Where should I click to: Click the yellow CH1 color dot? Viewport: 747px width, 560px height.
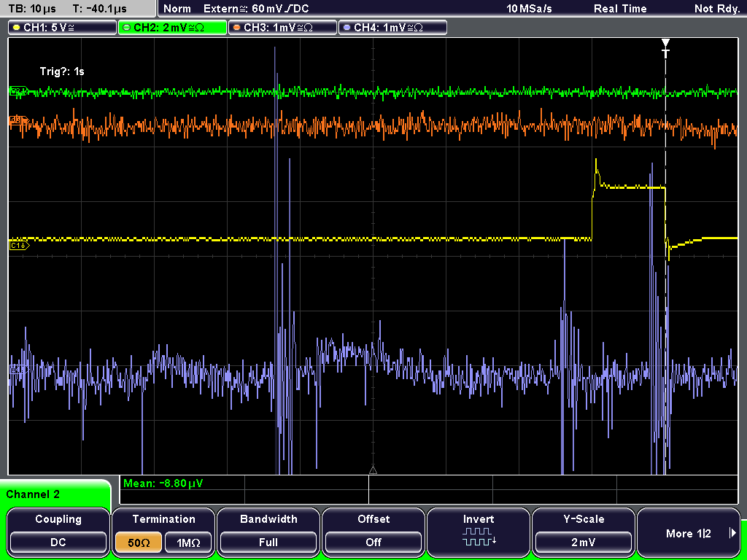(x=17, y=28)
